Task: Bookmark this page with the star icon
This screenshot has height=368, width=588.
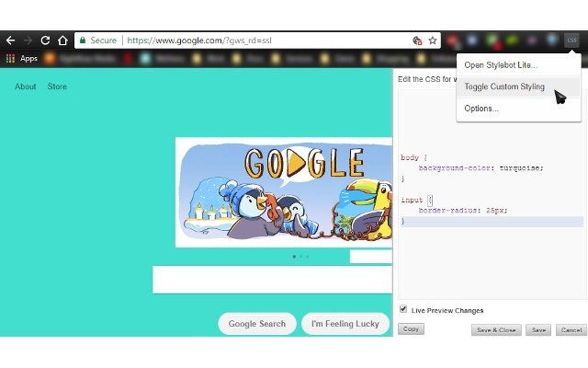Action: 433,40
